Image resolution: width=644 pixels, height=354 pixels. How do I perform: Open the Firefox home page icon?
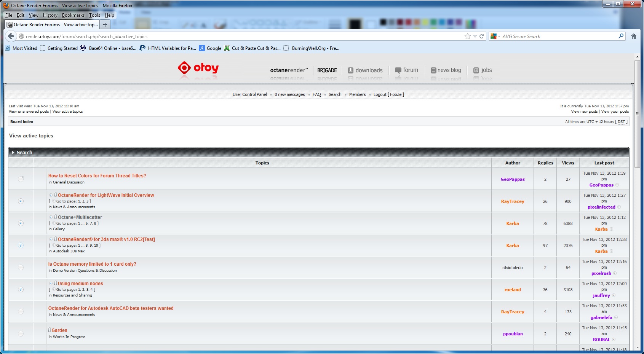(x=634, y=36)
